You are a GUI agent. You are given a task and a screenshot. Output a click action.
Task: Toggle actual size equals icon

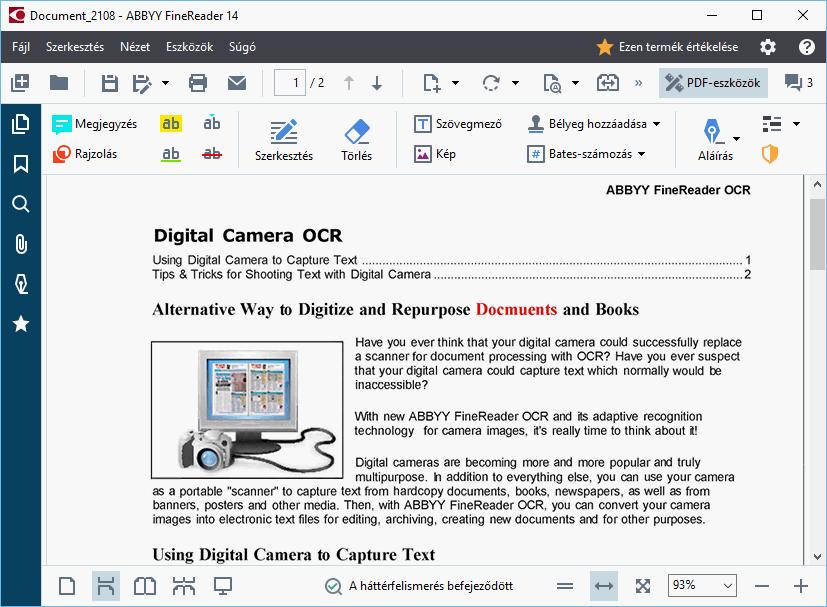coord(564,586)
